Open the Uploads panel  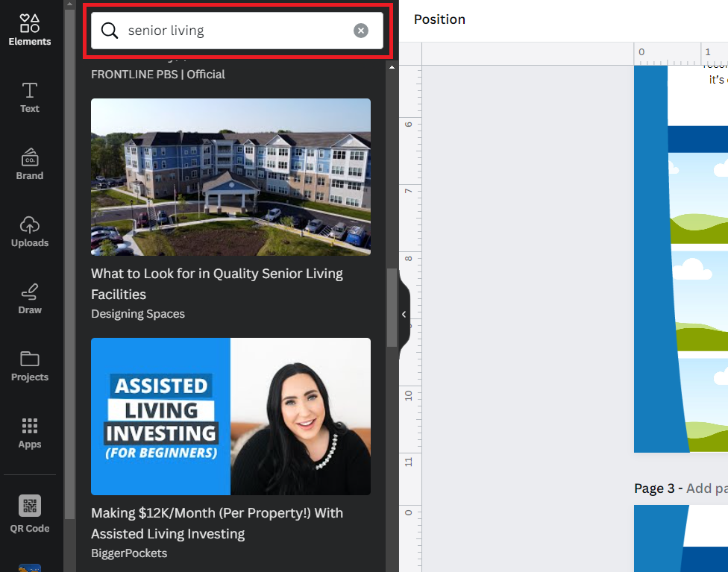[x=30, y=232]
